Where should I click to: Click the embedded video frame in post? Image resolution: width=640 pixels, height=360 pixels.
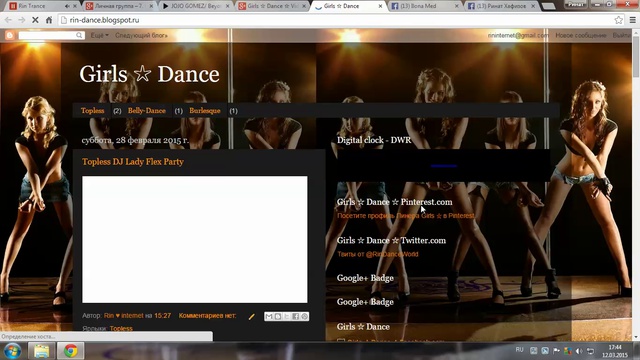(x=195, y=240)
